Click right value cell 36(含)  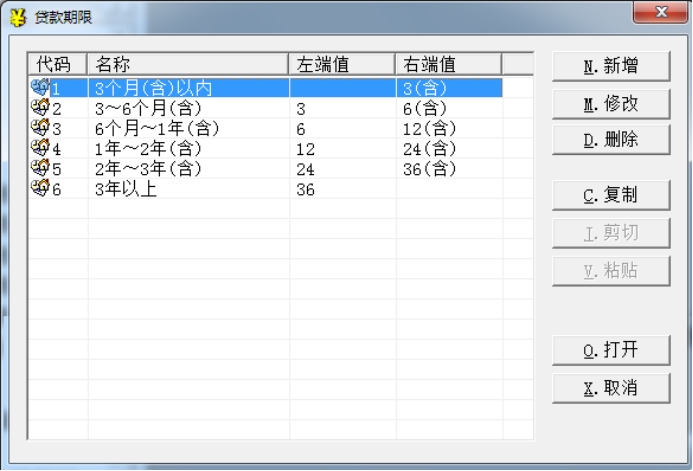429,169
